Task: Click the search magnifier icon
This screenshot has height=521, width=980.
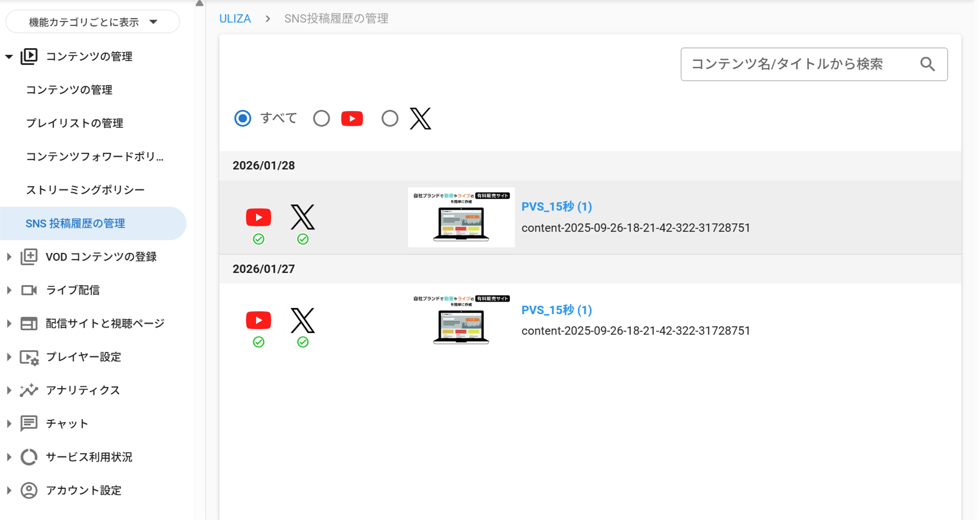Action: (x=928, y=64)
